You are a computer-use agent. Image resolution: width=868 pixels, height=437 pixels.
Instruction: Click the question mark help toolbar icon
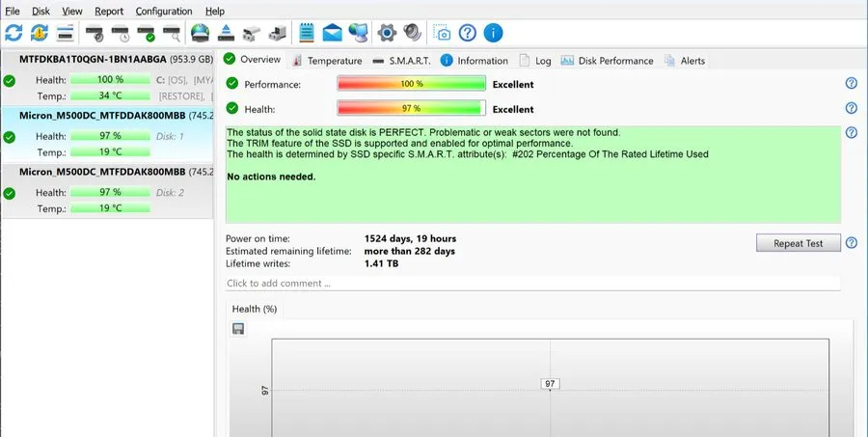click(467, 33)
